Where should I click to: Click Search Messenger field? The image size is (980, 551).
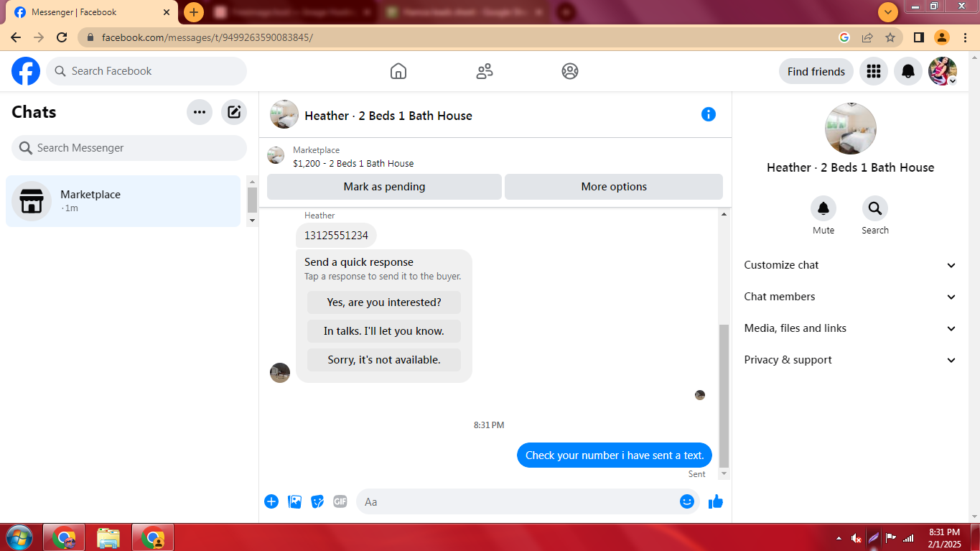[129, 148]
